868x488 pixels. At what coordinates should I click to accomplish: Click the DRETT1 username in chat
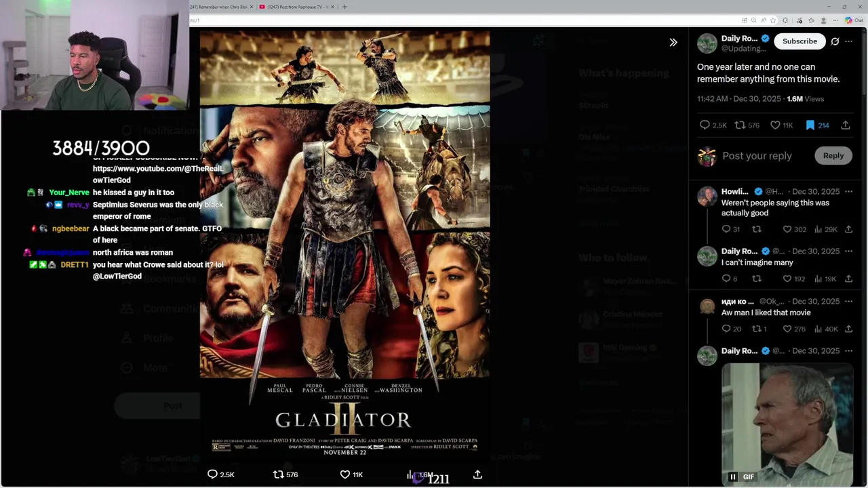(75, 265)
